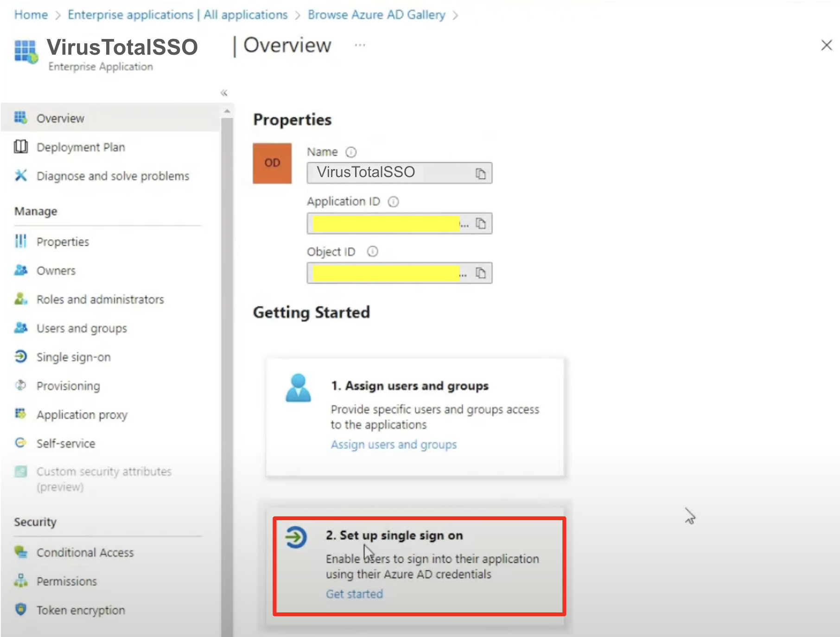Open Enterprise applications | All applications breadcrumb
The width and height of the screenshot is (840, 637).
tap(178, 15)
